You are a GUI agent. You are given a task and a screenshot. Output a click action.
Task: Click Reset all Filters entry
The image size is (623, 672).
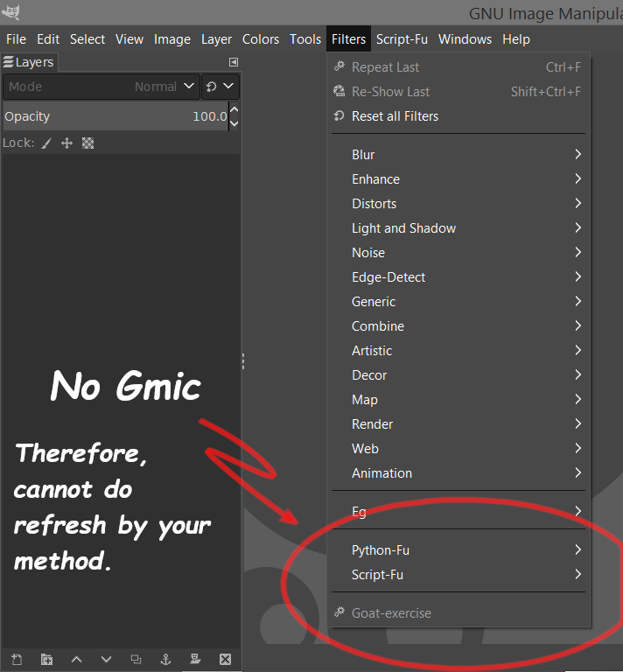coord(458,116)
